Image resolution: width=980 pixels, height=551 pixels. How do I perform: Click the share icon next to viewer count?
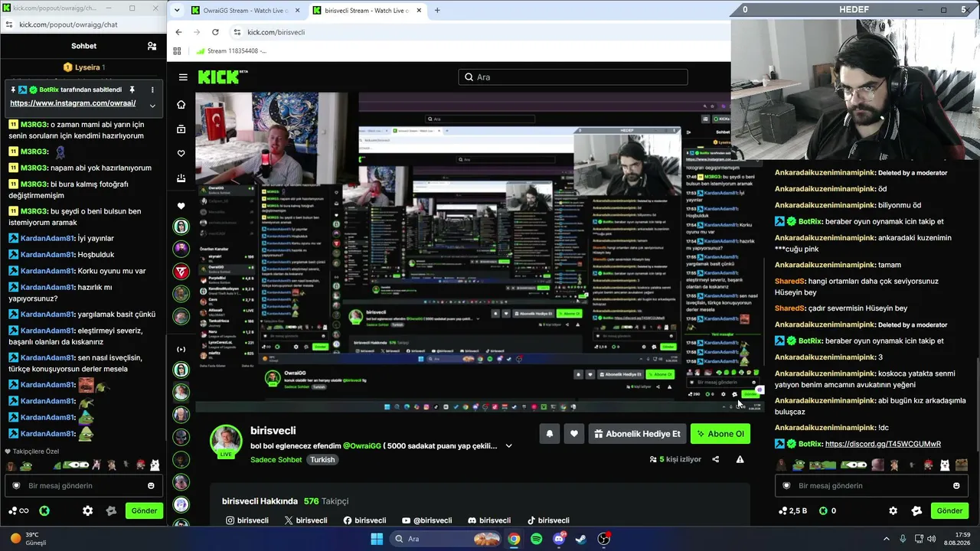[x=716, y=459]
